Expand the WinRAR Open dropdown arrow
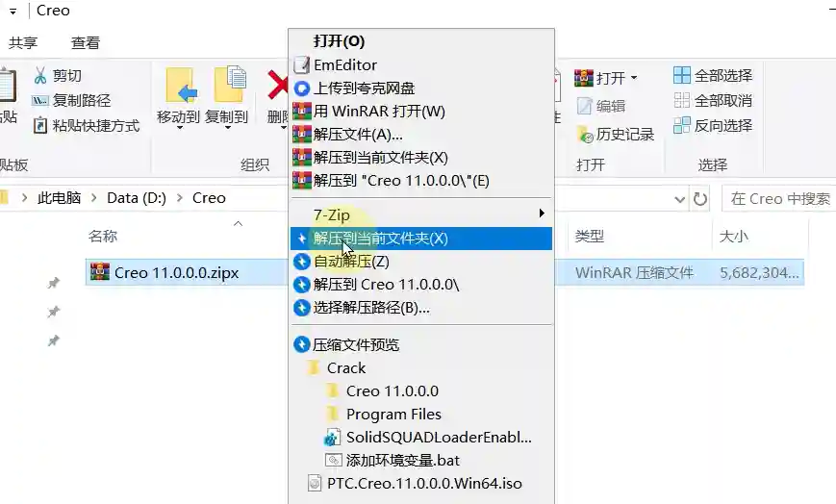Viewport: 836px width, 504px height. tap(633, 78)
